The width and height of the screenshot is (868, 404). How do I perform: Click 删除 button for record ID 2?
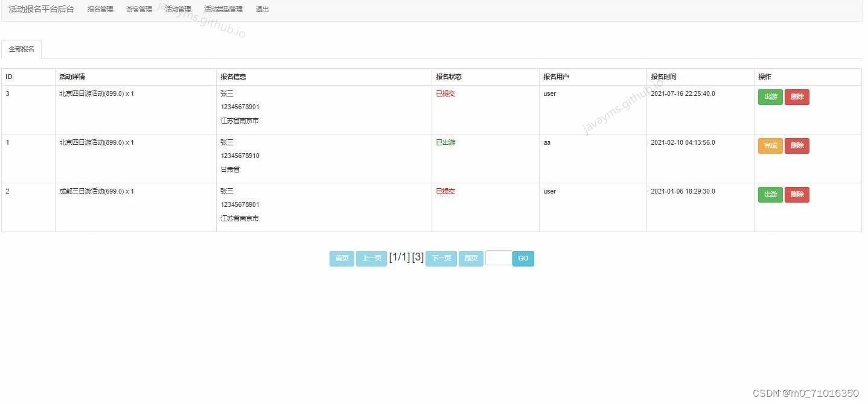click(797, 194)
